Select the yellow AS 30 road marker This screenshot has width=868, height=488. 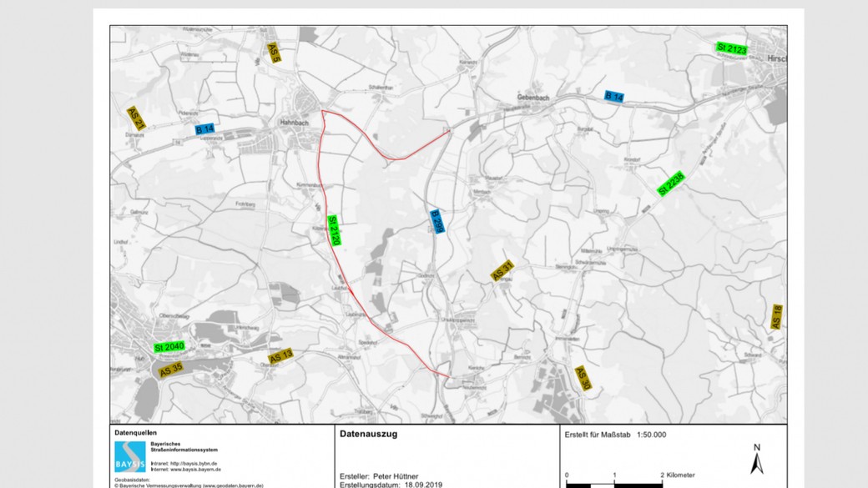[x=583, y=378]
